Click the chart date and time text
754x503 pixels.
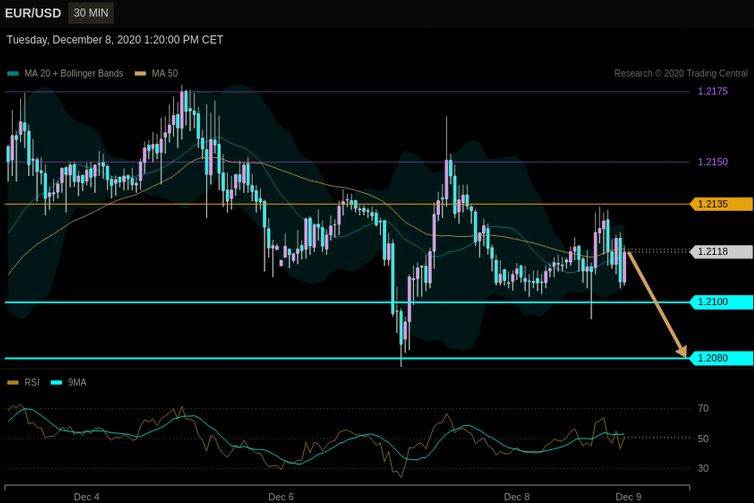click(x=115, y=40)
